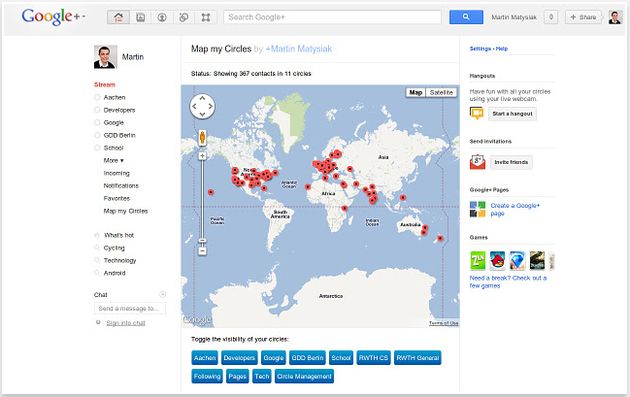Open the Google+ logo dropdown arrow
The height and width of the screenshot is (397, 630).
[84, 17]
